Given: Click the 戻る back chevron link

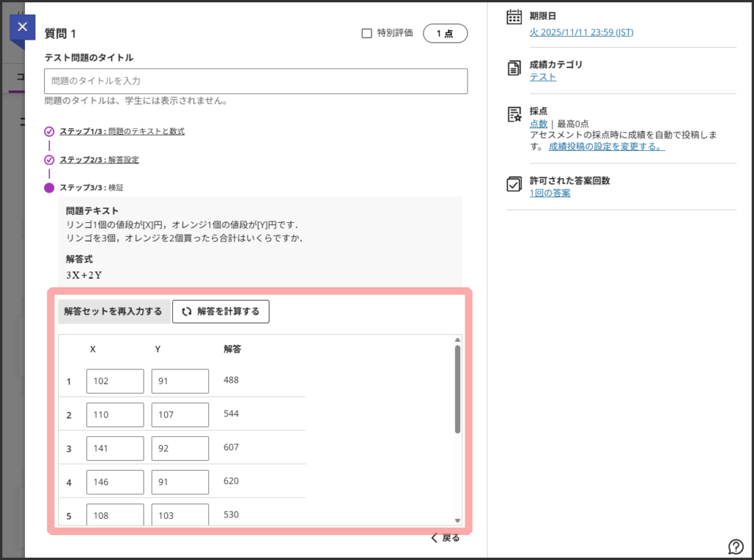Looking at the screenshot, I should (445, 538).
